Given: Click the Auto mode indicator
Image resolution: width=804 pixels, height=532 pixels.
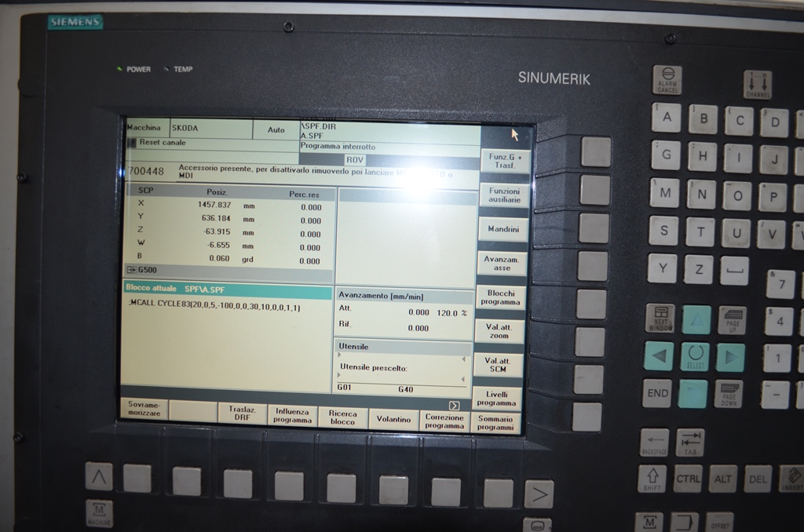Looking at the screenshot, I should point(276,129).
